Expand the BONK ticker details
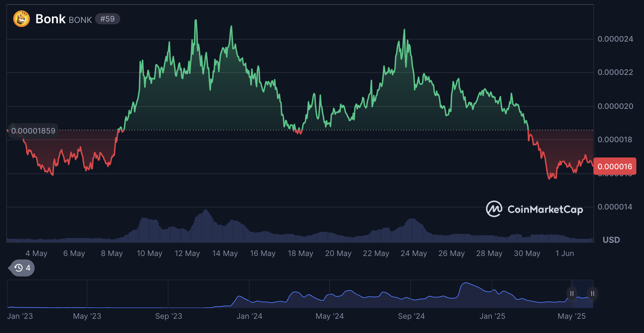This screenshot has width=644, height=333. 80,20
